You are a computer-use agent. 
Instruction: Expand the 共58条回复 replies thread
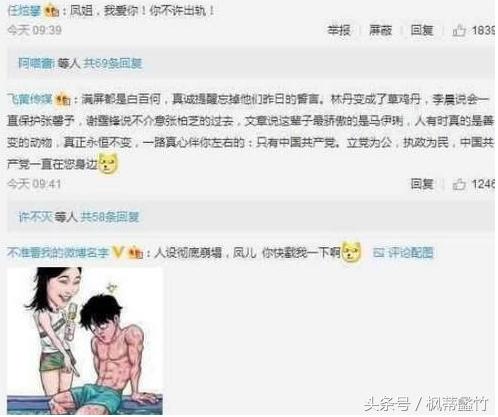pyautogui.click(x=110, y=217)
